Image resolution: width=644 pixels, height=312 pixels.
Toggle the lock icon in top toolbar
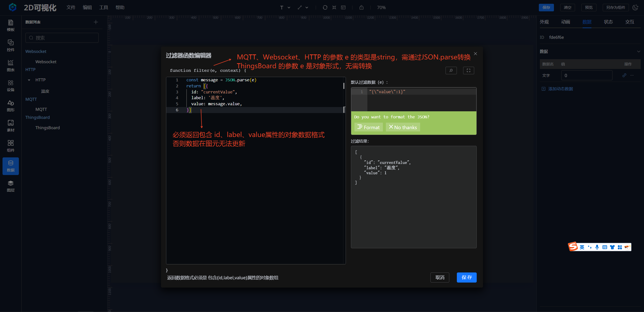click(361, 8)
